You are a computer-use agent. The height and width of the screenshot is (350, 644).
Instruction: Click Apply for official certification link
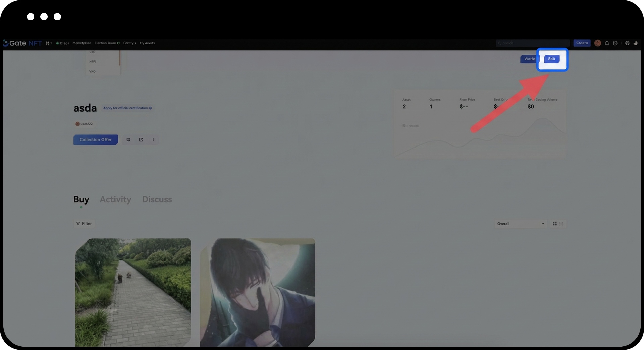(127, 108)
